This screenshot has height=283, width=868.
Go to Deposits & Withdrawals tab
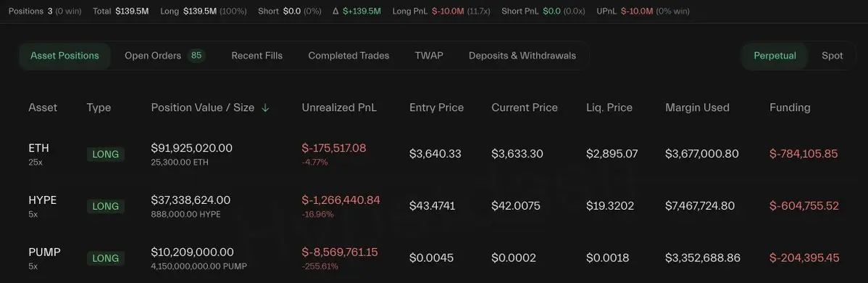pyautogui.click(x=522, y=55)
